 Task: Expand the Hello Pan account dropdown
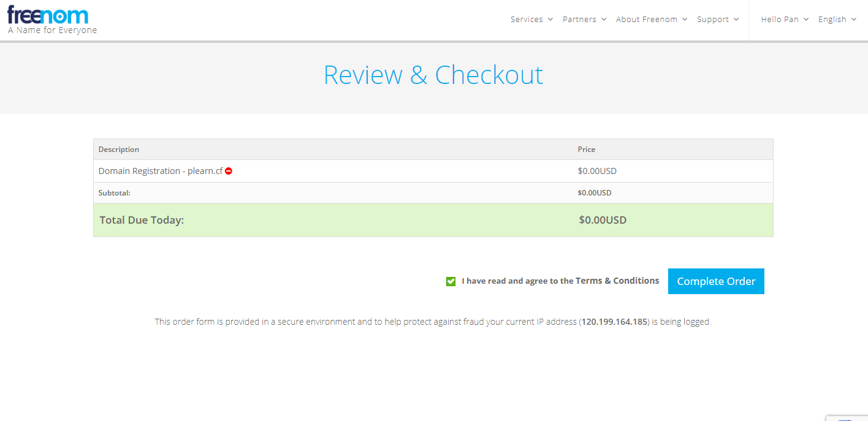pos(785,20)
